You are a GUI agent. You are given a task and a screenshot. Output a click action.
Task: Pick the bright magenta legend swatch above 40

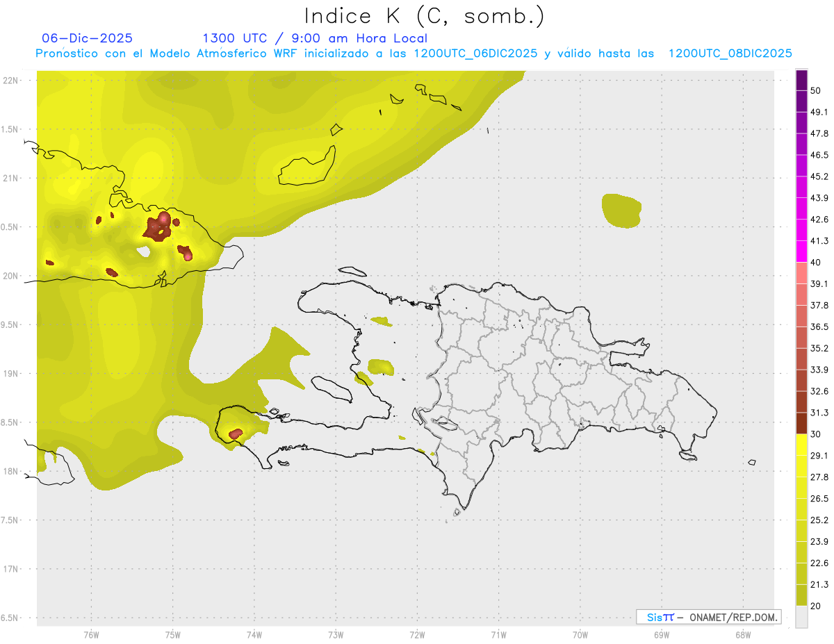pos(801,252)
